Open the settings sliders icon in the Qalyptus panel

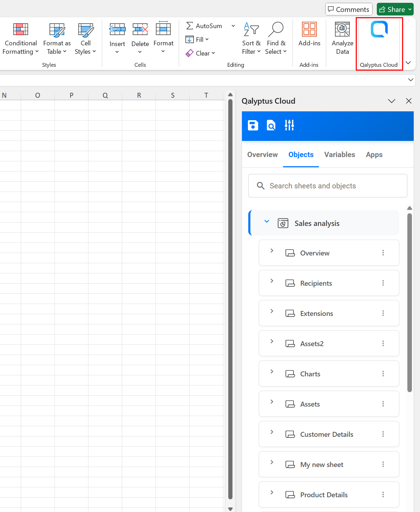click(x=289, y=125)
